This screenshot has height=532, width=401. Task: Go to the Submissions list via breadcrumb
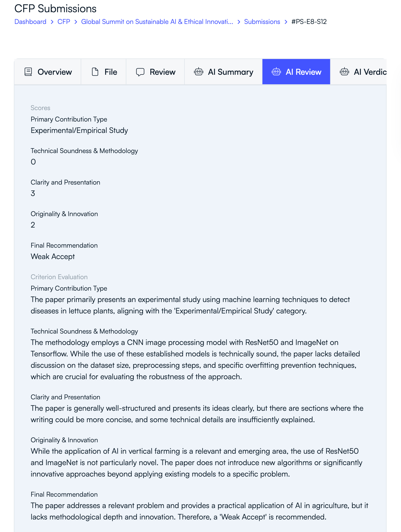262,22
